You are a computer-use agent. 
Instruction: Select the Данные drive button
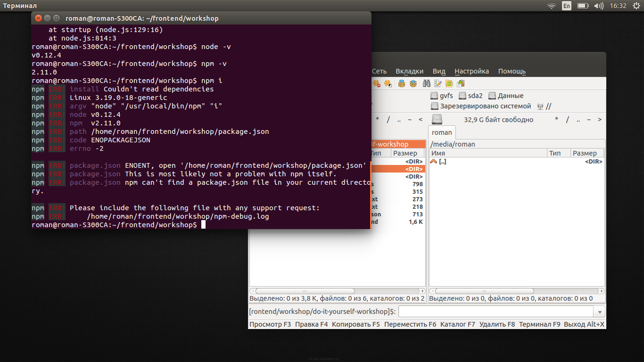[506, 96]
